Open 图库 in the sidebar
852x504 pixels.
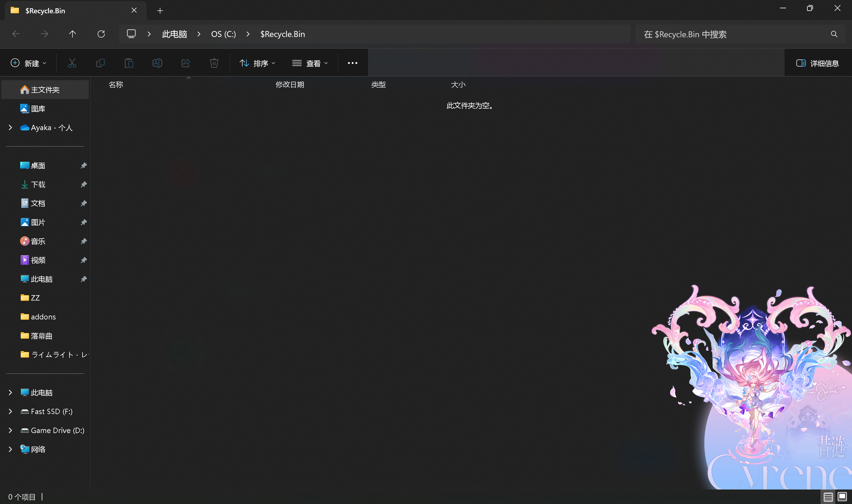tap(45, 109)
